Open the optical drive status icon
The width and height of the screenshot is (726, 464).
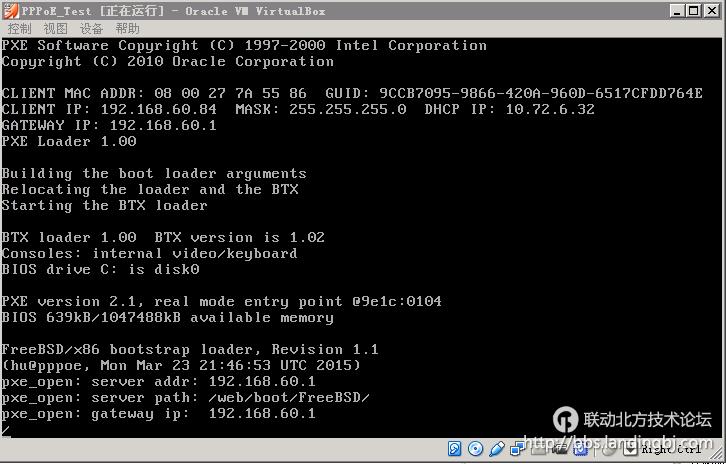coord(476,449)
